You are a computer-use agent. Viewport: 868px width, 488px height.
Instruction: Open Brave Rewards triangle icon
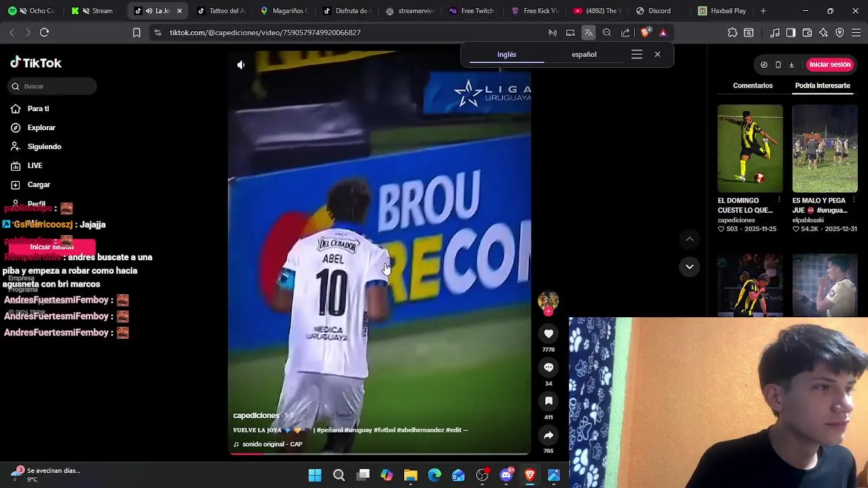point(663,33)
